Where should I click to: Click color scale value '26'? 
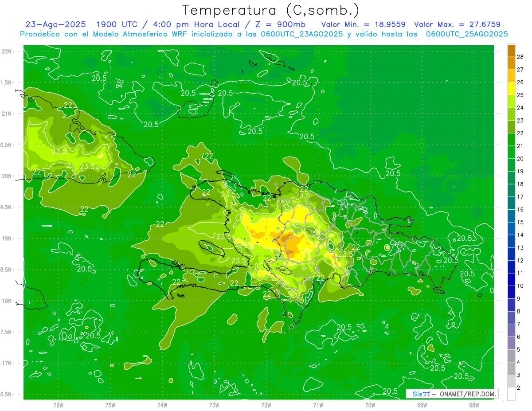[x=520, y=82]
